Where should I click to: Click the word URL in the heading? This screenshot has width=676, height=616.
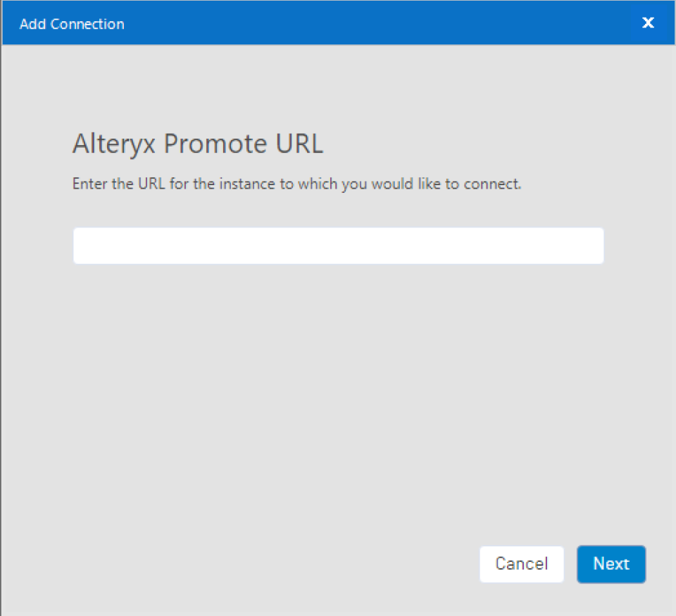coord(299,143)
